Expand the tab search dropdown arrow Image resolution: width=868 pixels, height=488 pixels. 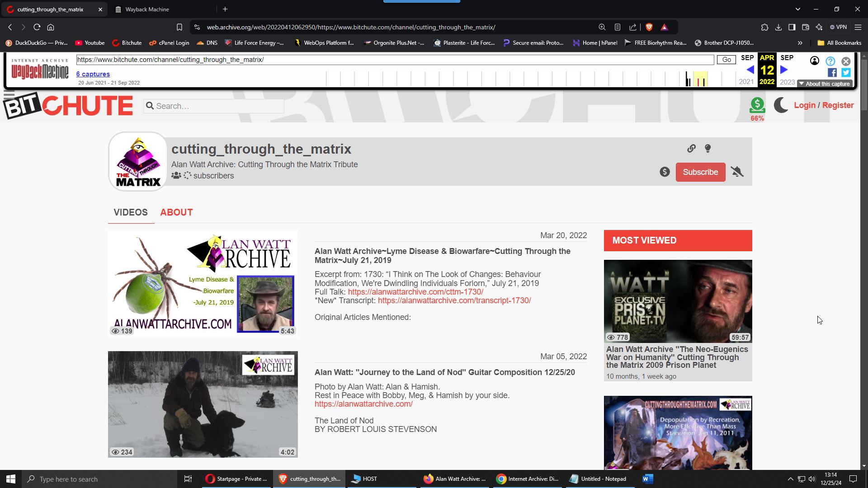click(x=798, y=9)
